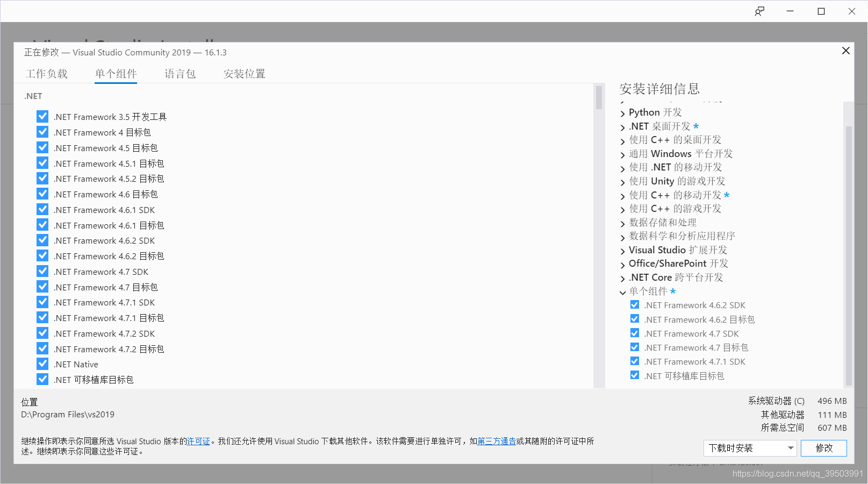
Task: Click the component list scrollbar thumb
Action: (x=599, y=97)
